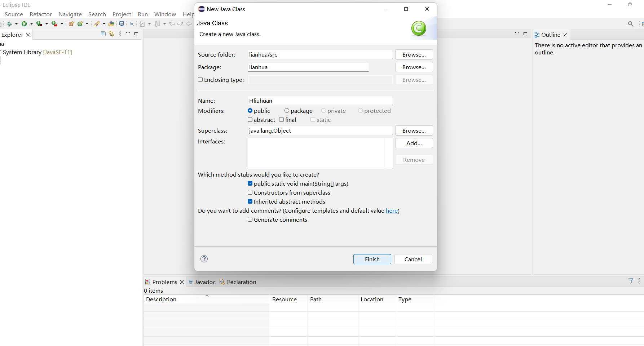Screen dimensions: 644x346
Task: Open the External Tools dropdown arrow
Action: pos(62,24)
